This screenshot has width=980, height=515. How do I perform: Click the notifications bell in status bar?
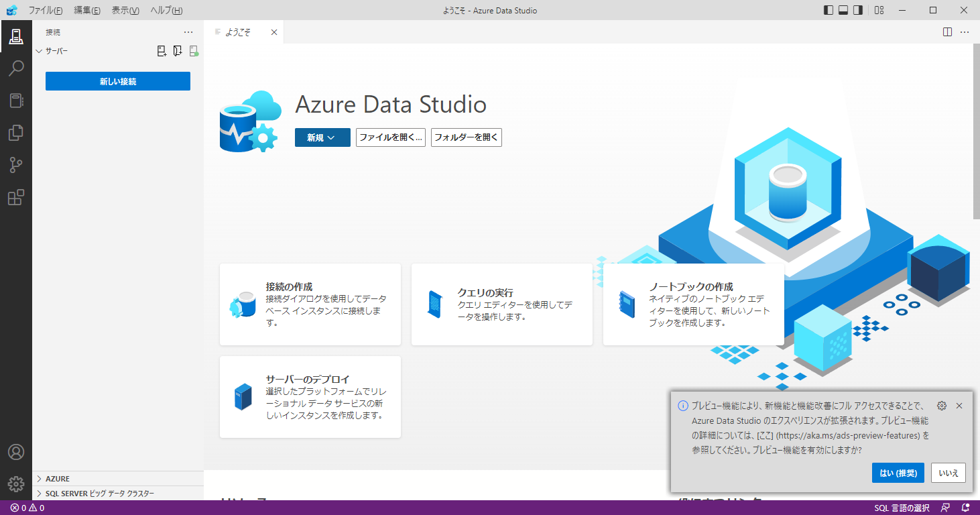click(966, 508)
